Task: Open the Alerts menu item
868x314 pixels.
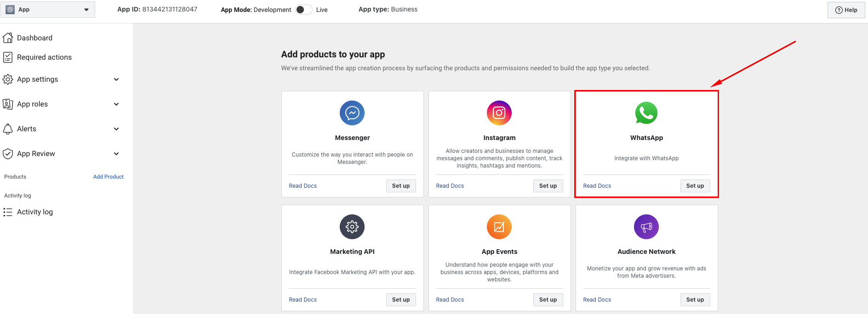Action: (x=26, y=129)
